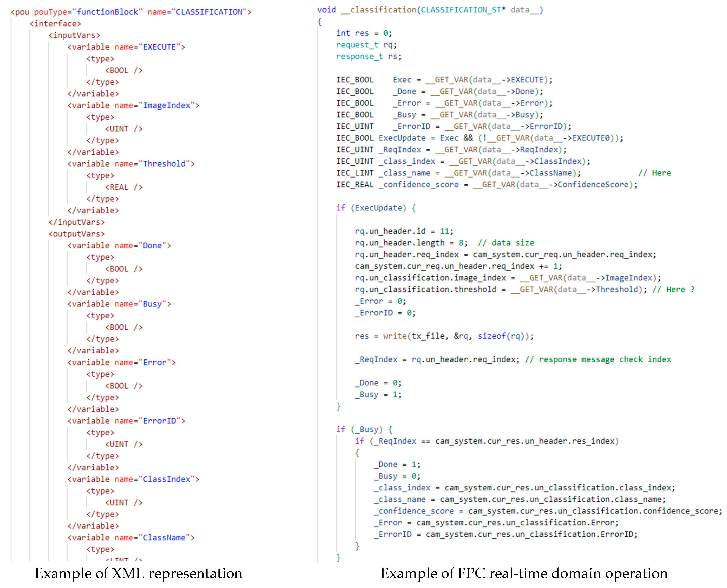Select the inputVars opening tag
The width and height of the screenshot is (727, 588).
pyautogui.click(x=74, y=35)
